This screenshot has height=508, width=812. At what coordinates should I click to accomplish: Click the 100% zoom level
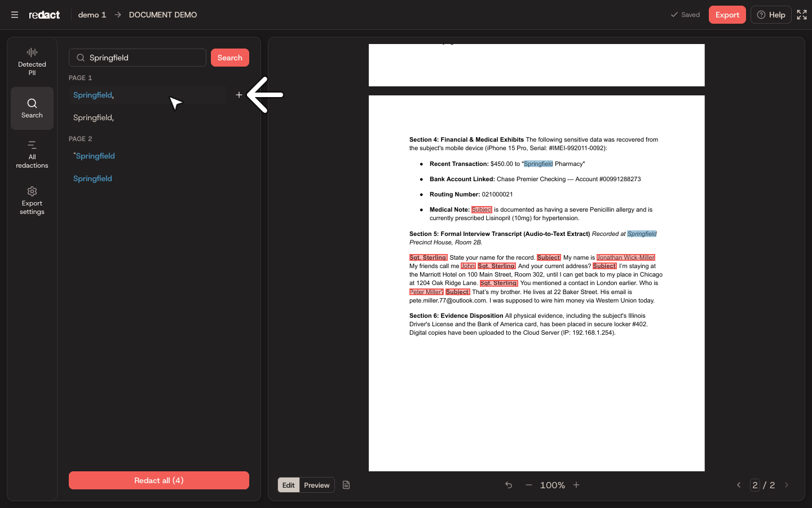[x=553, y=485]
